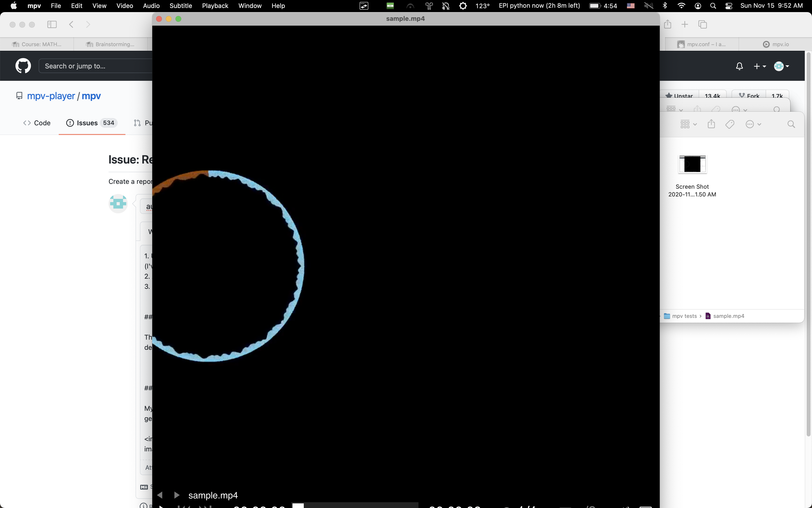The height and width of the screenshot is (508, 812).
Task: Open the Apple menu
Action: pos(14,6)
